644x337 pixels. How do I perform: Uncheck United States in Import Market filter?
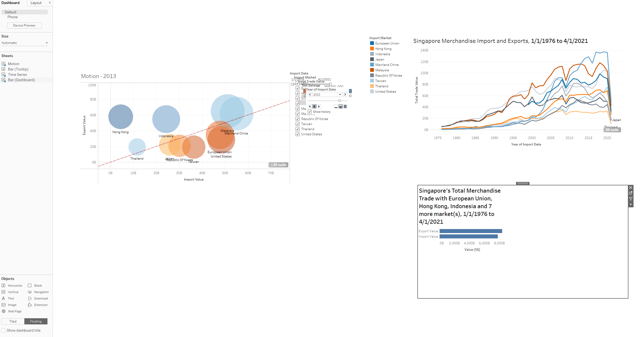[x=297, y=134]
